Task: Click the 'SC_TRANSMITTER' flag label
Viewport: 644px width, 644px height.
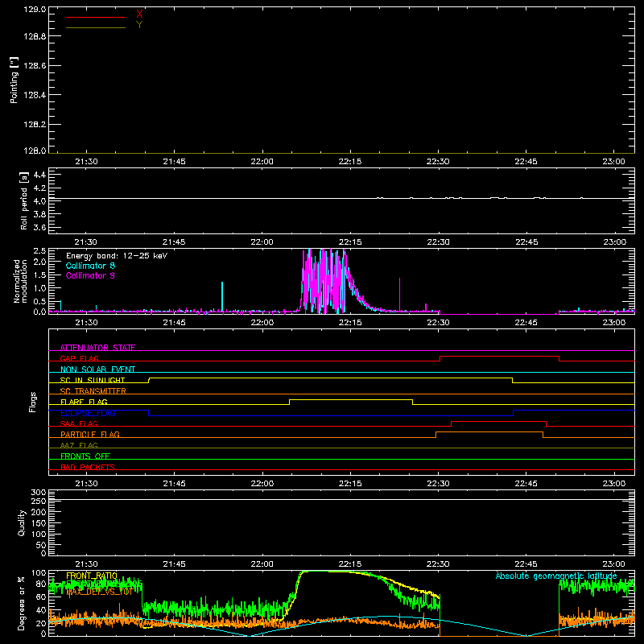Action: click(x=93, y=391)
